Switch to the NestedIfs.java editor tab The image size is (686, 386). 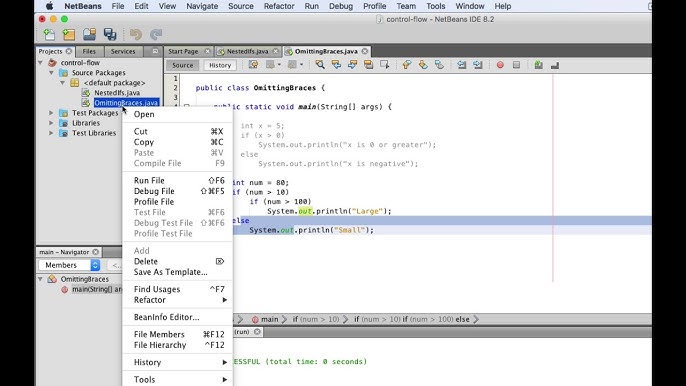point(248,51)
